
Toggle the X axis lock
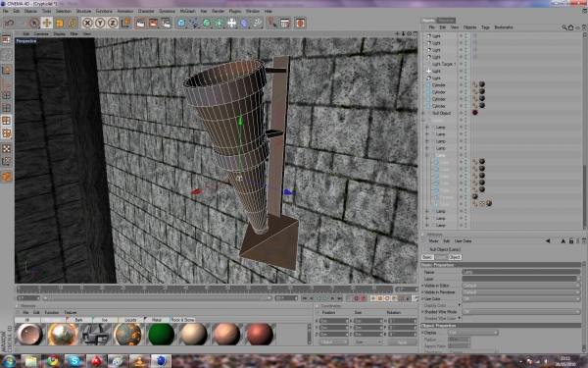click(87, 24)
